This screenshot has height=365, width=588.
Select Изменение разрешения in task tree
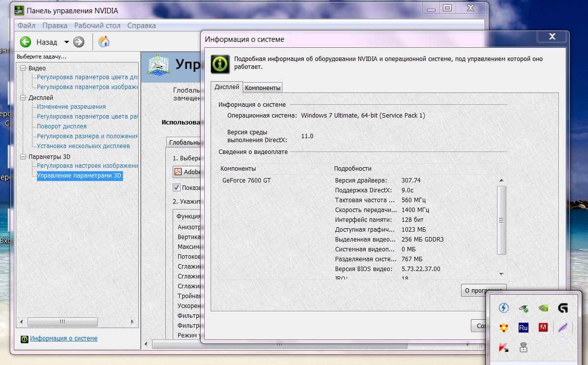click(x=71, y=107)
